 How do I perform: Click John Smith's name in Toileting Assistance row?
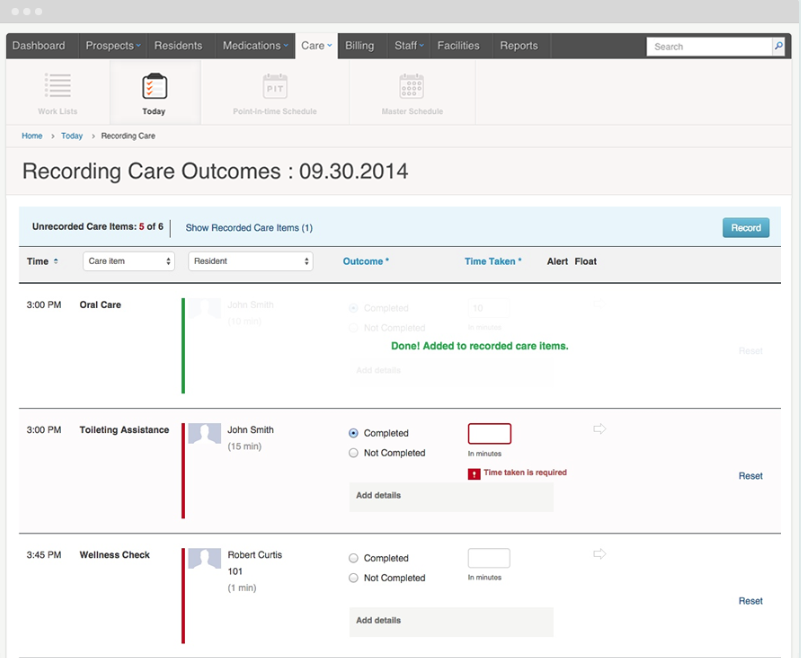[x=250, y=430]
